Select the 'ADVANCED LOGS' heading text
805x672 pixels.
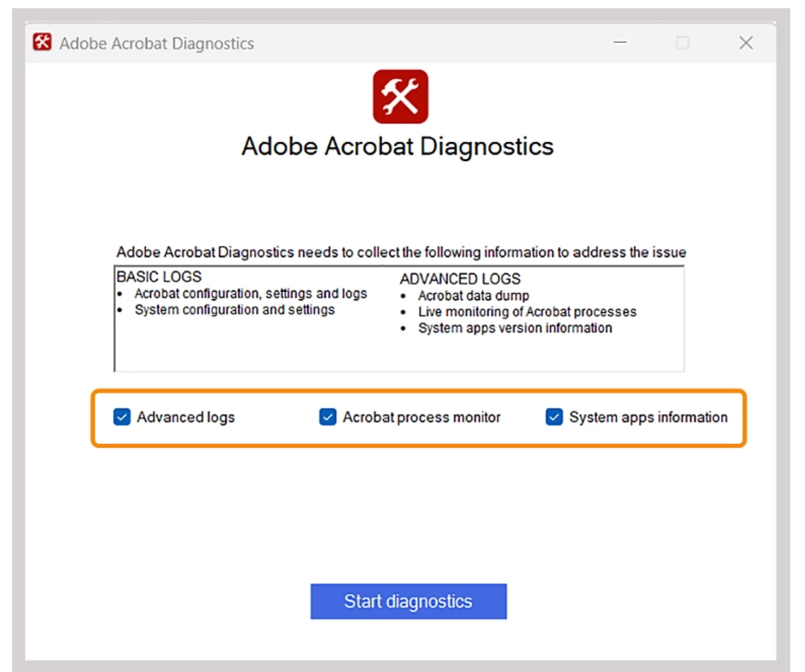[460, 279]
